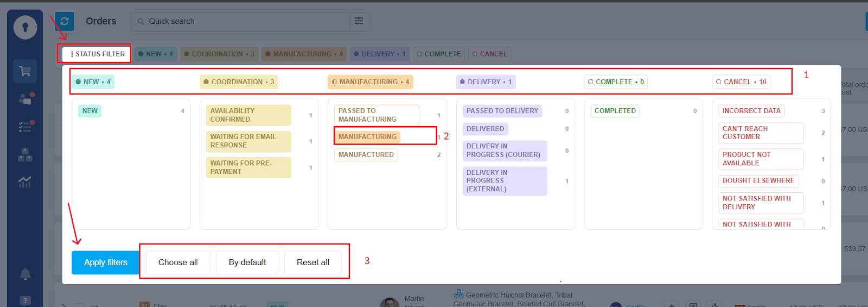Click the magnifier icon in Quick search
The width and height of the screenshot is (868, 307).
pyautogui.click(x=141, y=21)
